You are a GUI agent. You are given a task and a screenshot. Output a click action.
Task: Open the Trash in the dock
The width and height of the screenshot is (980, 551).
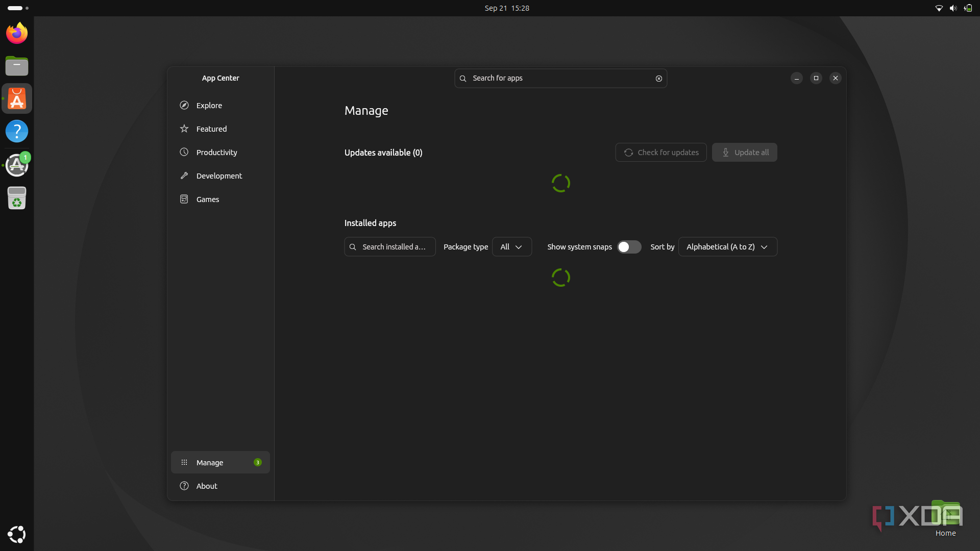(17, 198)
